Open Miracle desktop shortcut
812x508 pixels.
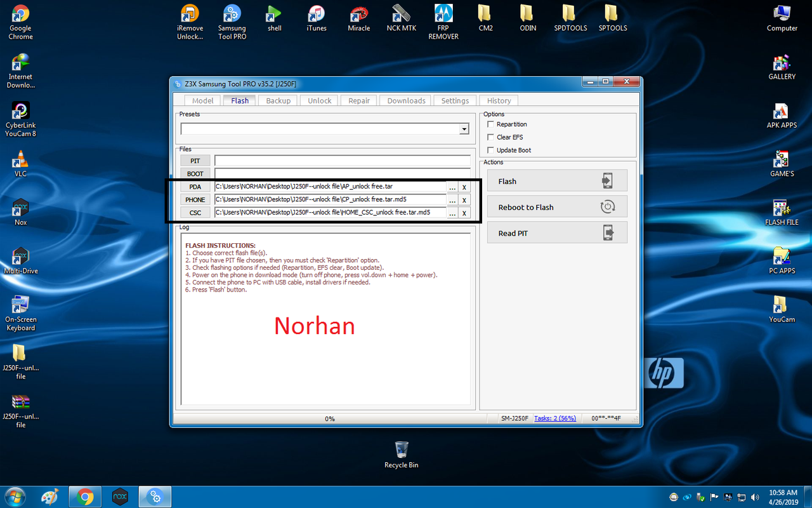358,18
